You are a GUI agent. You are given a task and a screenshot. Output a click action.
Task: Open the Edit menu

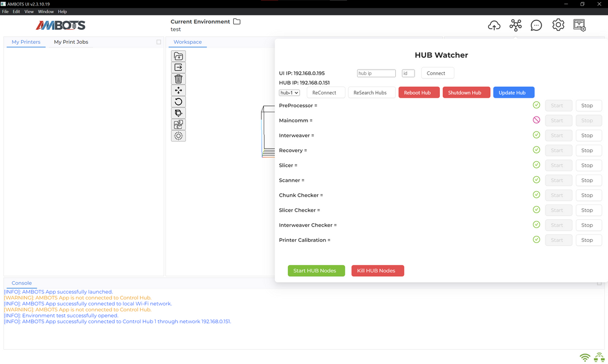pos(16,12)
